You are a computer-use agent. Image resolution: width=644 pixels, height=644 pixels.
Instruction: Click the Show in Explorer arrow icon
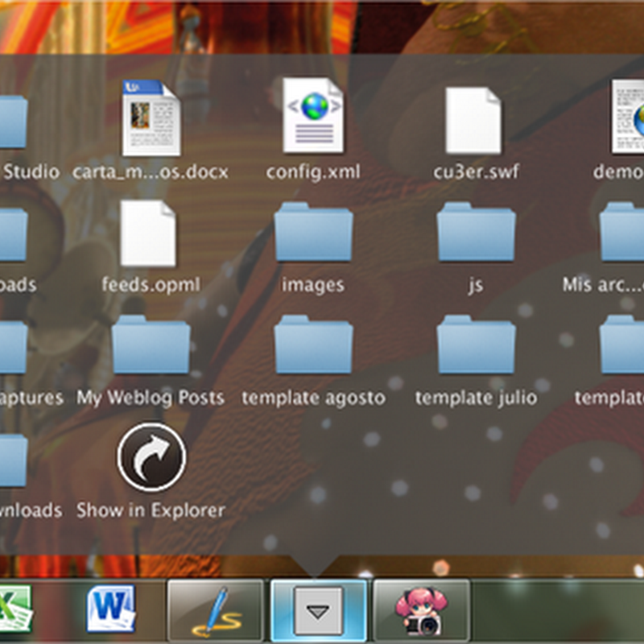pos(151,459)
